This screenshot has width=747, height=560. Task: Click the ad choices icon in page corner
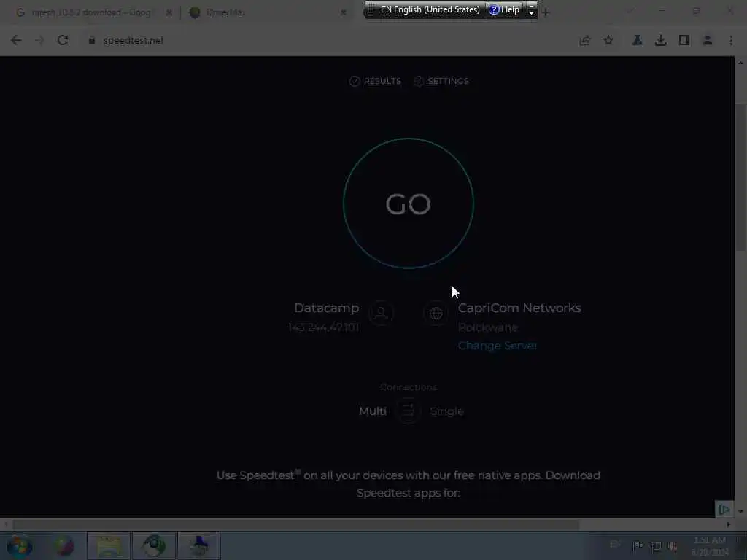pos(724,510)
